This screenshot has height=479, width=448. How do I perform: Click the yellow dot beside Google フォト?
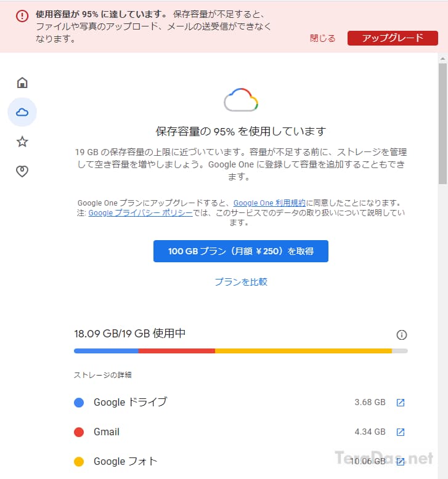point(79,461)
